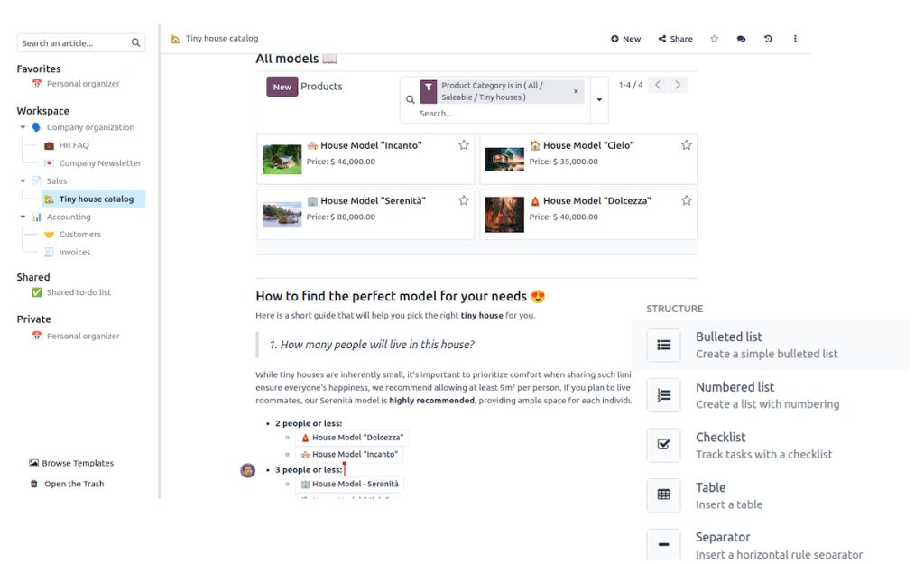Open the House Model "Serenità" thumbnail
The width and height of the screenshot is (924, 564).
(x=282, y=215)
